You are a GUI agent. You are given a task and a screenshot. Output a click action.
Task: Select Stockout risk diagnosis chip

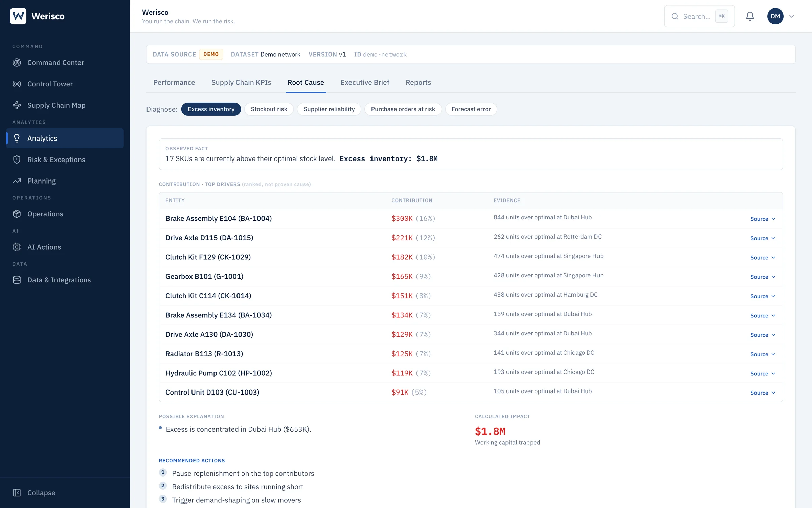click(x=269, y=109)
